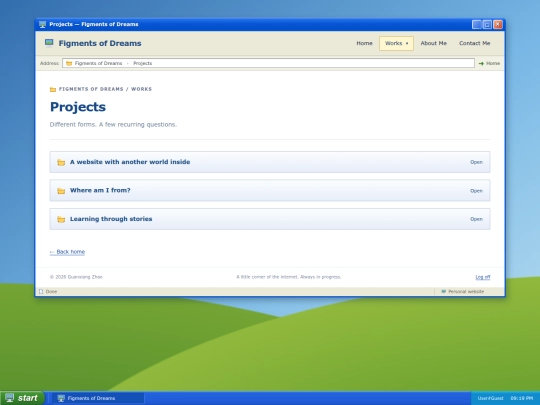Click Open on Where am I from? row
Screen dimensions: 540x405
[x=476, y=191]
